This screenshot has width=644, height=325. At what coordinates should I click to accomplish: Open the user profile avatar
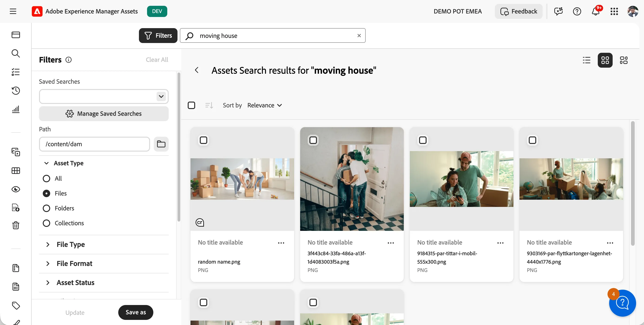tap(633, 11)
